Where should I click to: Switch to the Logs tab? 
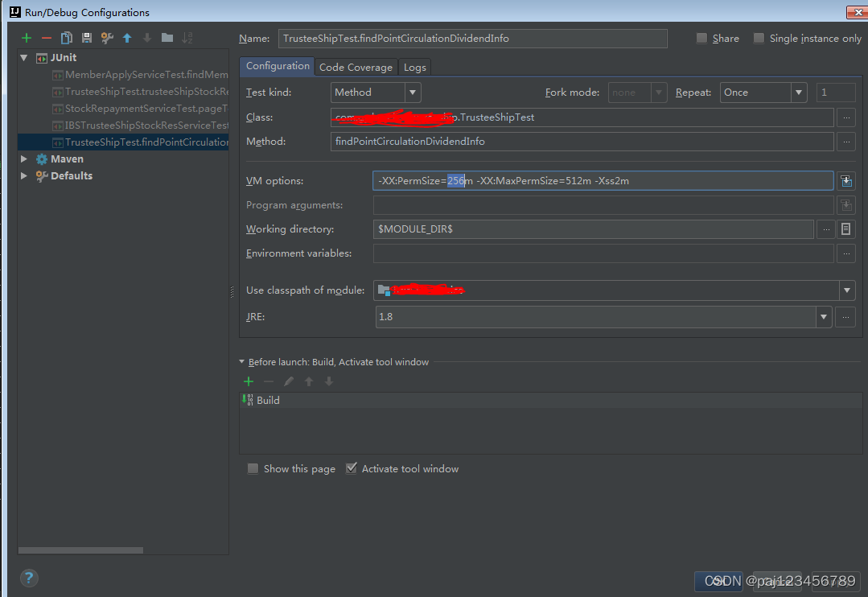pos(414,67)
